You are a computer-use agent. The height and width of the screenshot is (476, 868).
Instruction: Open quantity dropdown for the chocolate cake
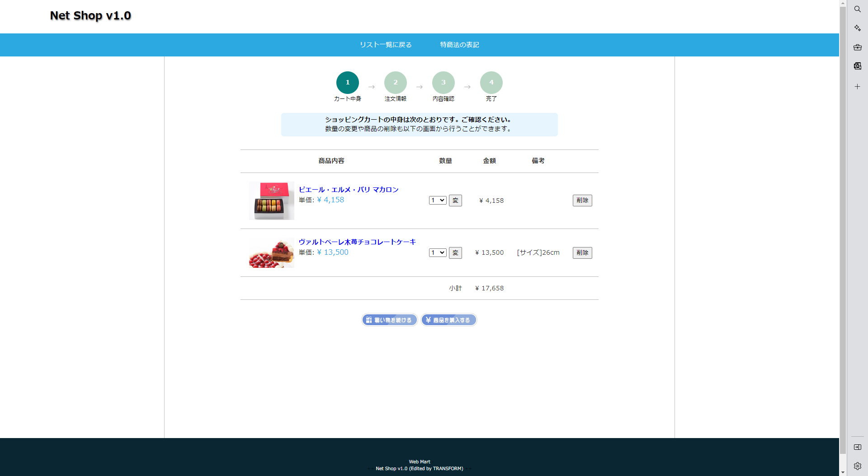437,253
